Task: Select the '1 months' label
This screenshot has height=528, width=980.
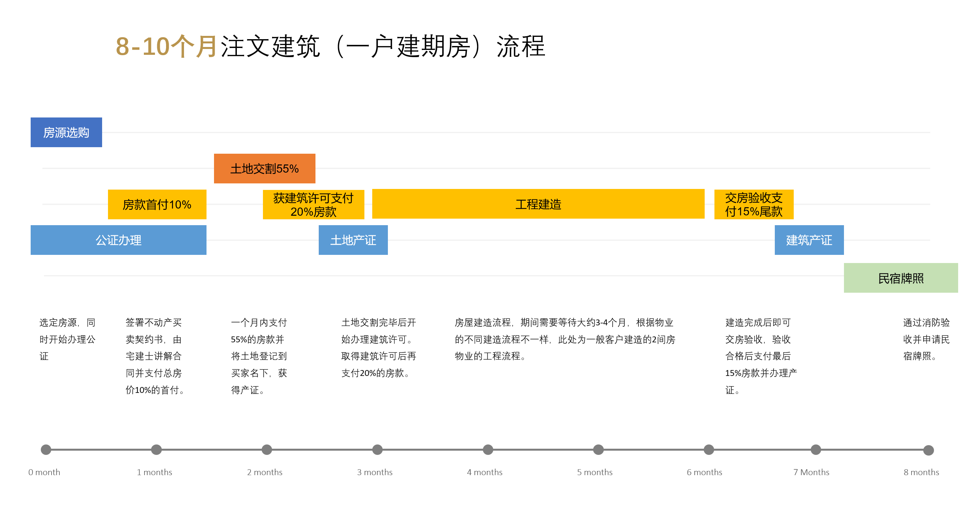Action: pos(154,472)
